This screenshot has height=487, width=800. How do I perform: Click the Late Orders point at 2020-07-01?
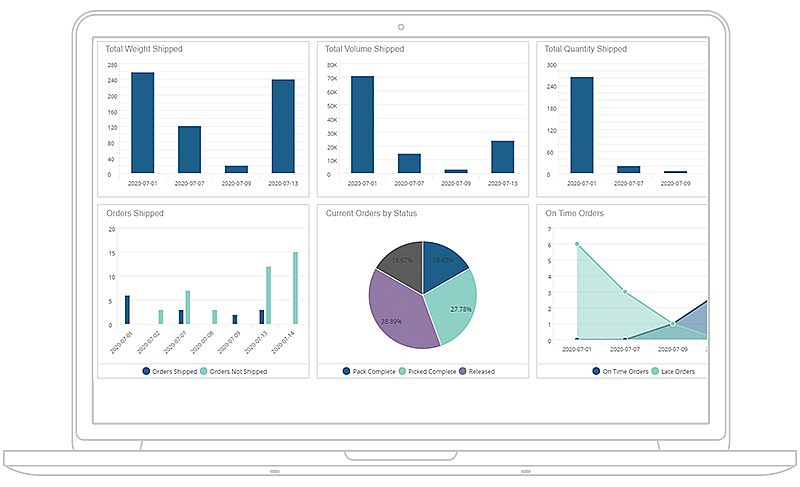(577, 244)
